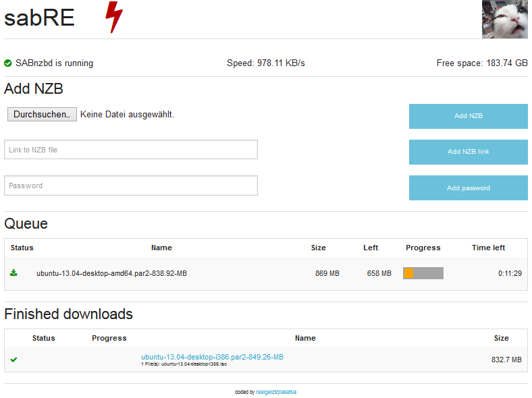Click the Speed: 978.11 KB/s text
The image size is (532, 398).
[266, 63]
